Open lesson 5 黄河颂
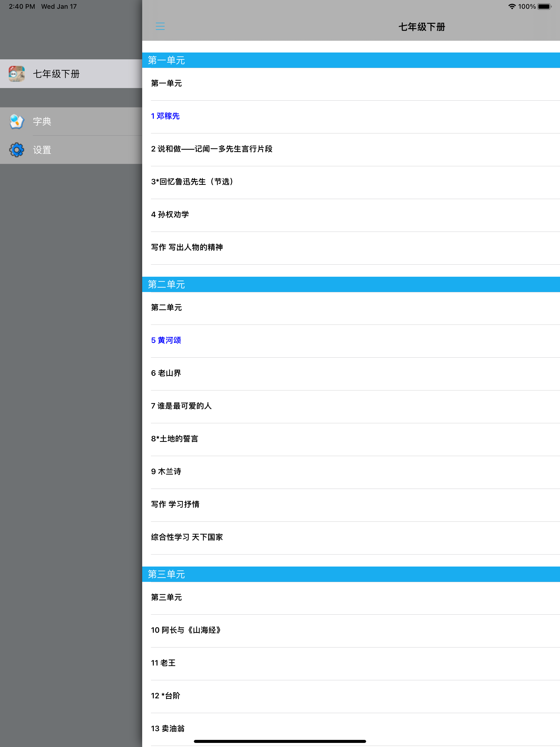This screenshot has width=560, height=747. click(351, 341)
